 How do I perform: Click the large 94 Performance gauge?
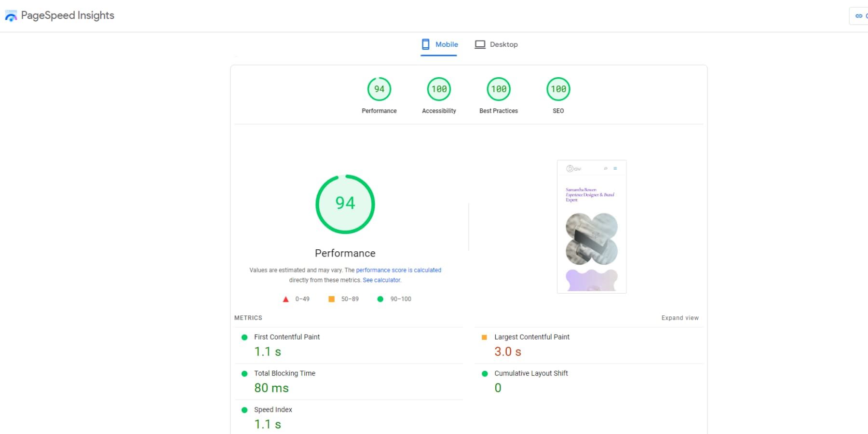[345, 204]
